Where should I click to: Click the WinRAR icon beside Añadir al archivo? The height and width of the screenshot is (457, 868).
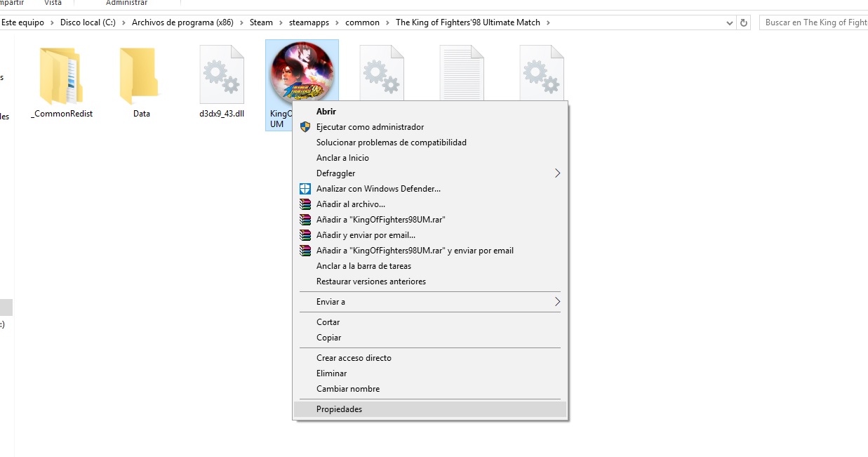coord(305,204)
